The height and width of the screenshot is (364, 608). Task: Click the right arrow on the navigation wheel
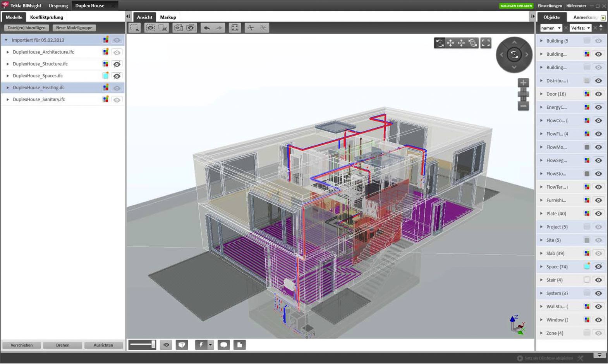[x=527, y=55]
